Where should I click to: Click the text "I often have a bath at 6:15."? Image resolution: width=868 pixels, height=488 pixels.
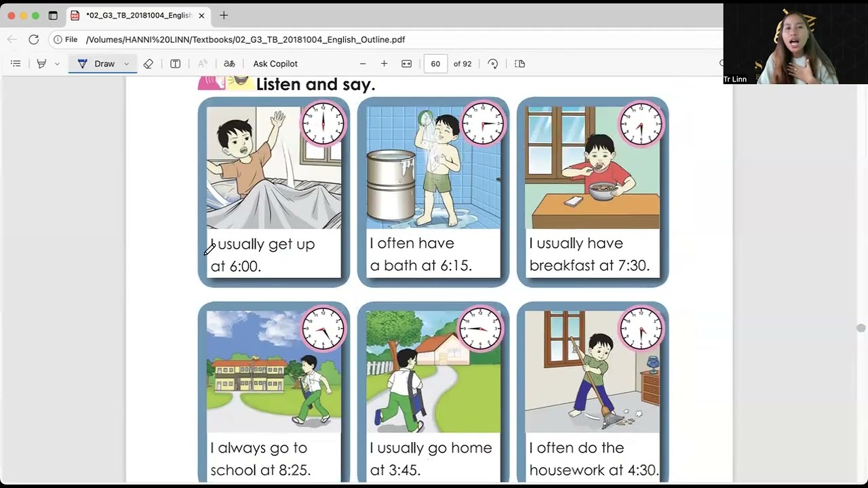tap(420, 254)
